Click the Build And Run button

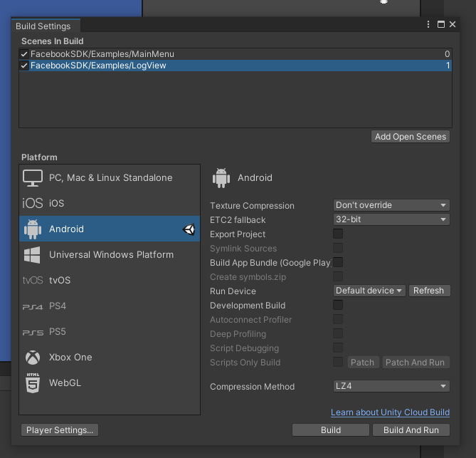click(411, 430)
